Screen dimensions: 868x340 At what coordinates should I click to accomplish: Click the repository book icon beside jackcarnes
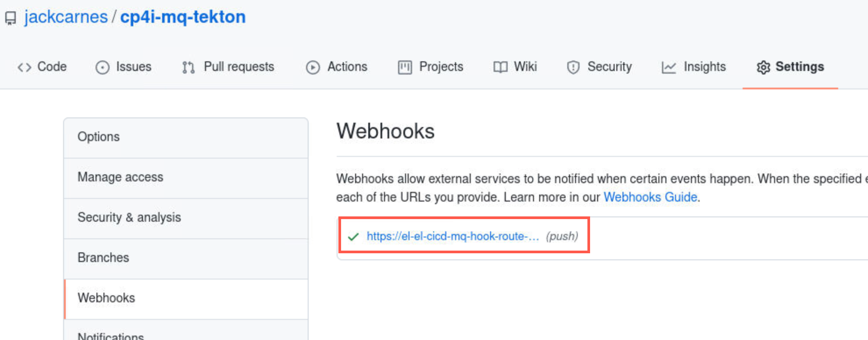11,18
